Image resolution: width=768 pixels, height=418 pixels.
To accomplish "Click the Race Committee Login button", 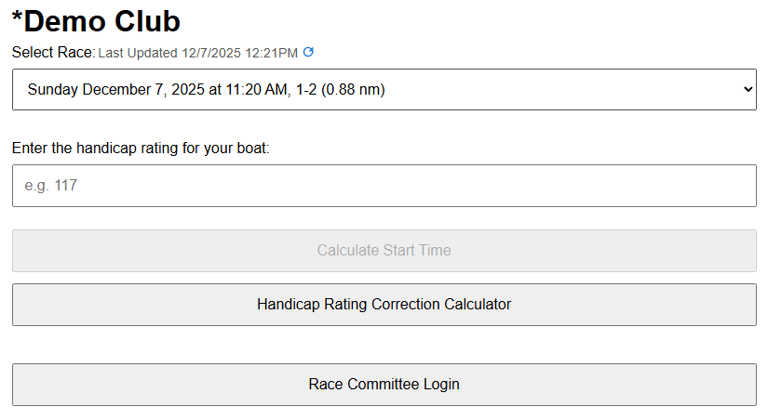I will coord(384,384).
